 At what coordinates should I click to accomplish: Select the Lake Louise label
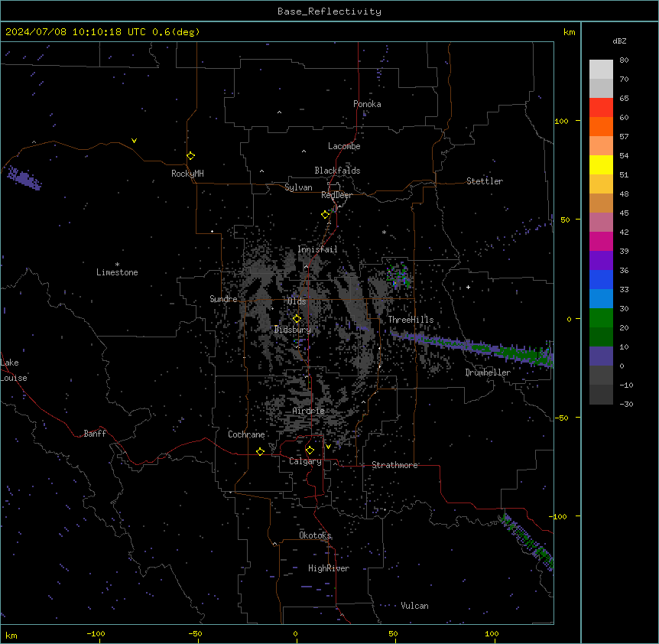14,370
